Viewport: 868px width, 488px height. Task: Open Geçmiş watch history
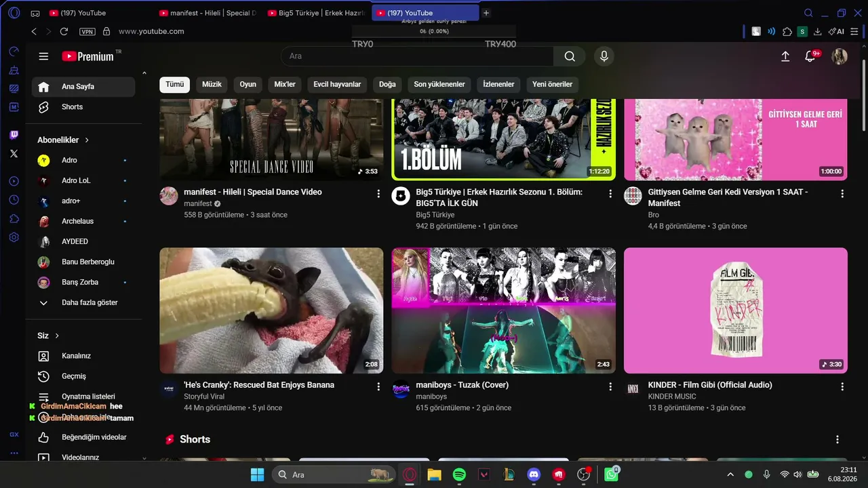(83, 376)
